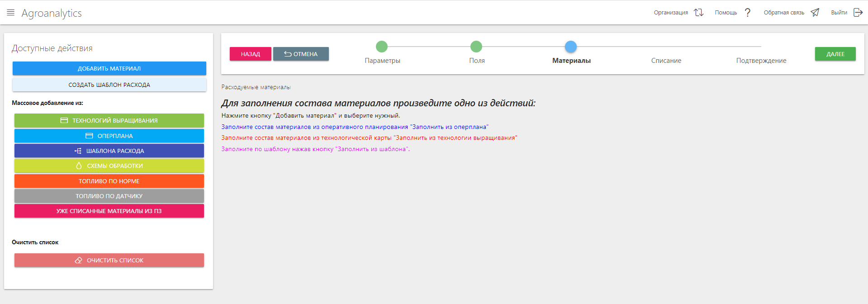This screenshot has height=304, width=868.
Task: Click the feedback paper plane icon
Action: click(x=815, y=13)
